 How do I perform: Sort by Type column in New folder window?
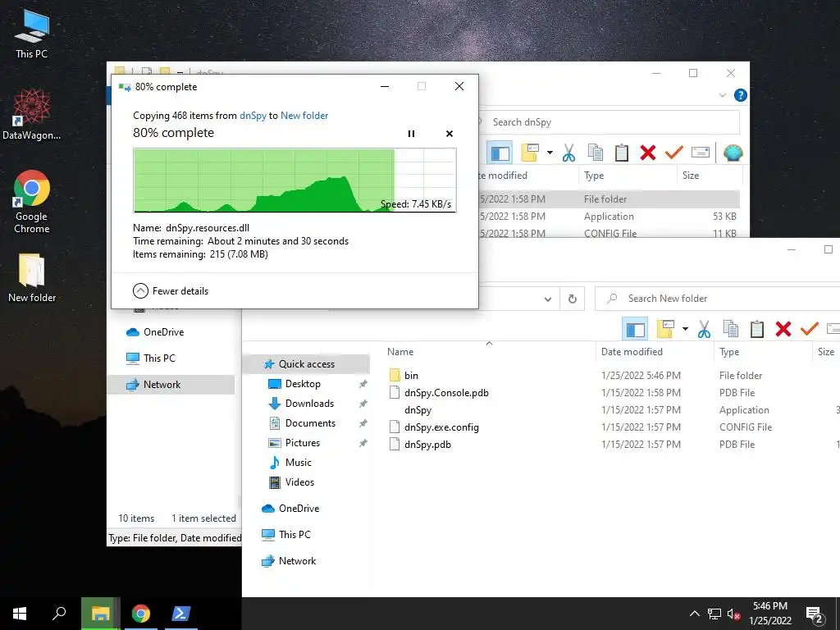pos(729,352)
